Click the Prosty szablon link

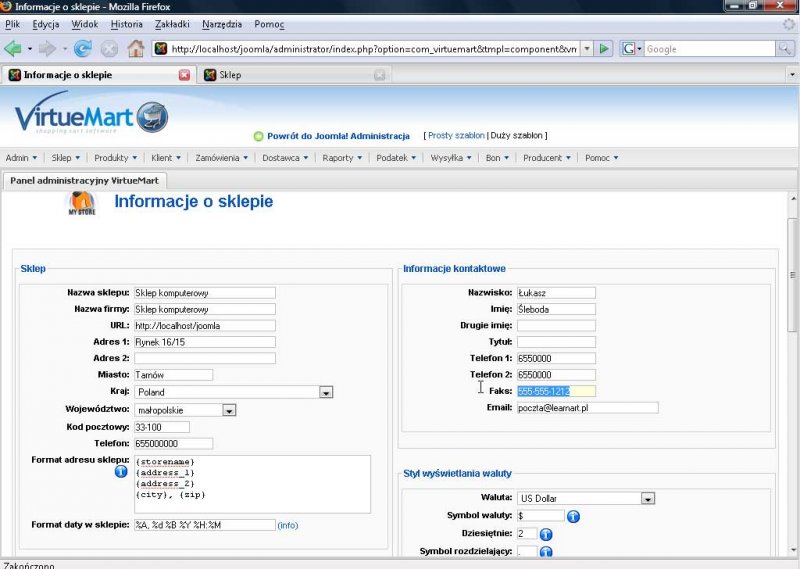click(456, 136)
